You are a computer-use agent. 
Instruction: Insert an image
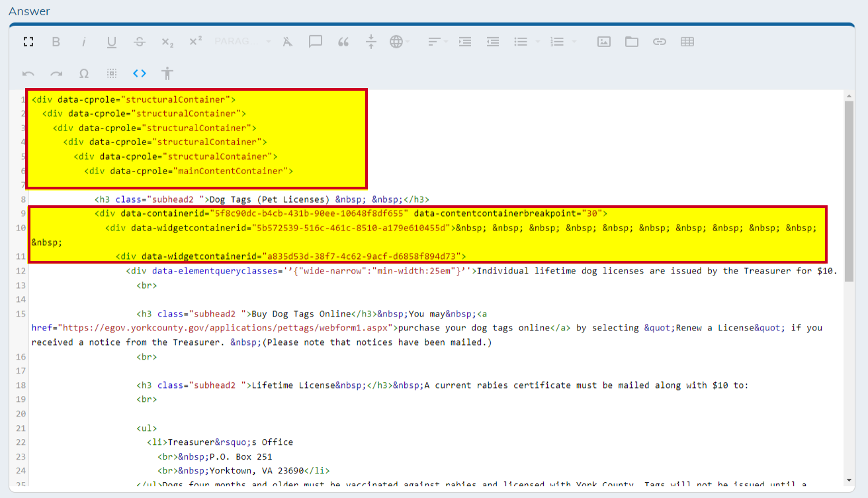tap(604, 42)
